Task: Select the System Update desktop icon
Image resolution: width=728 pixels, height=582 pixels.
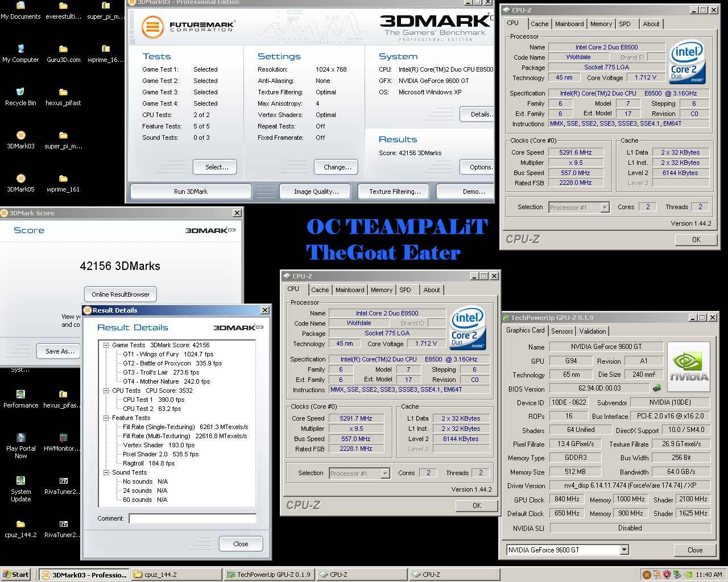Action: tap(20, 489)
